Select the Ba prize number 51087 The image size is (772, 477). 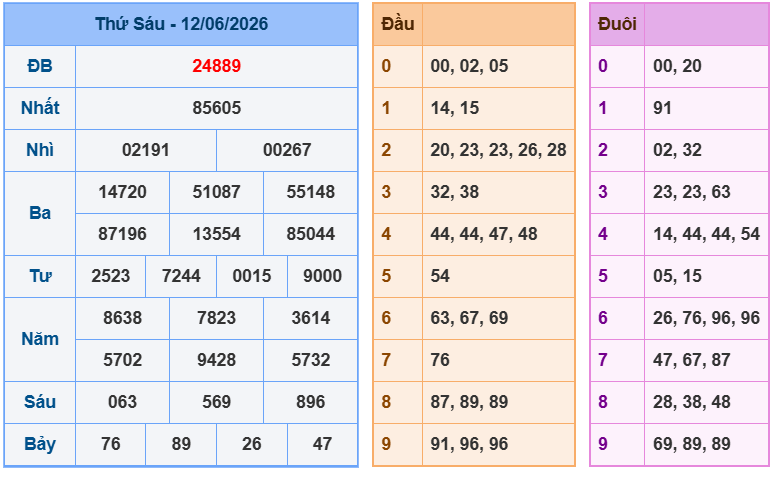(x=217, y=192)
